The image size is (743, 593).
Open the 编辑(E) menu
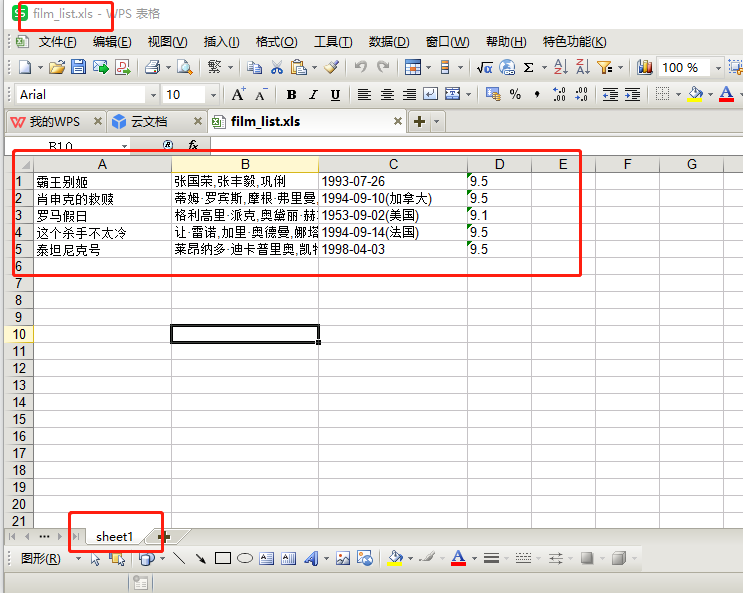point(112,42)
